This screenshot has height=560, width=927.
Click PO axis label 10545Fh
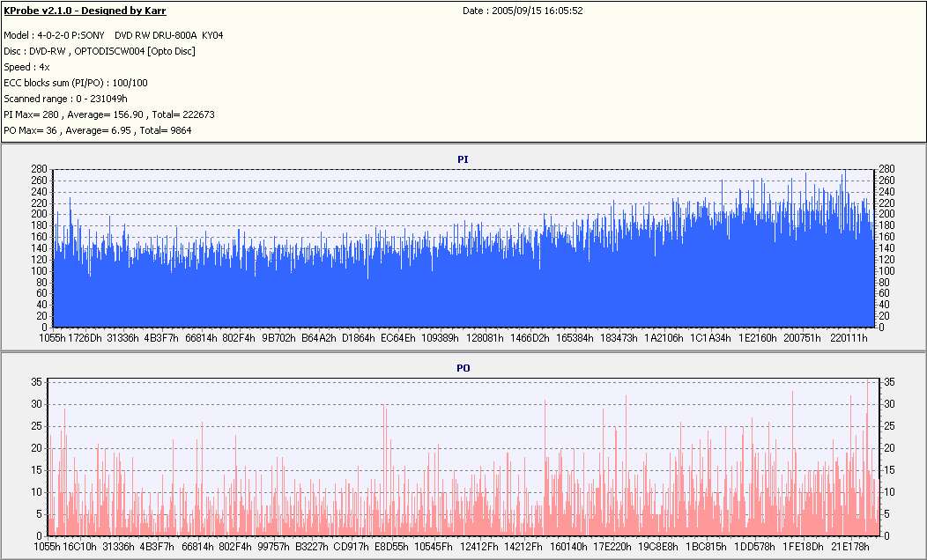tap(434, 547)
